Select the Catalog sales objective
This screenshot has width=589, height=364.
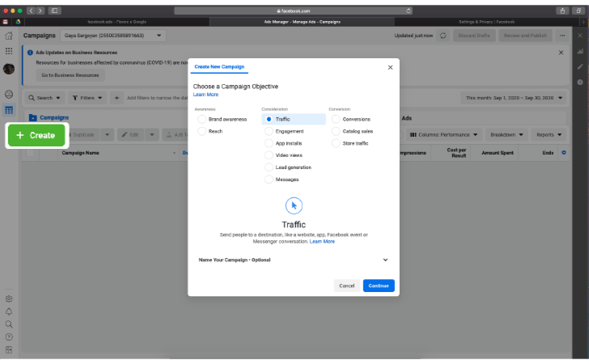point(336,132)
